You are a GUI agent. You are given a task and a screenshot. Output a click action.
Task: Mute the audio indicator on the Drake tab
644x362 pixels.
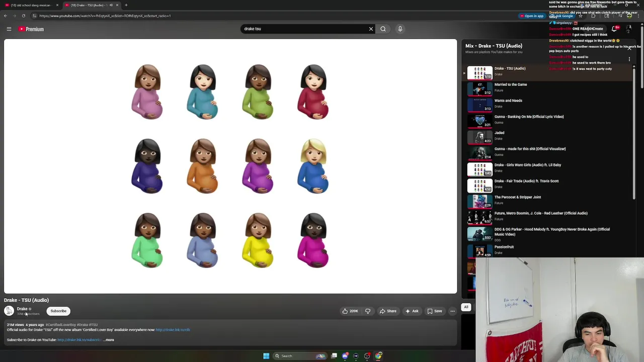click(x=111, y=5)
